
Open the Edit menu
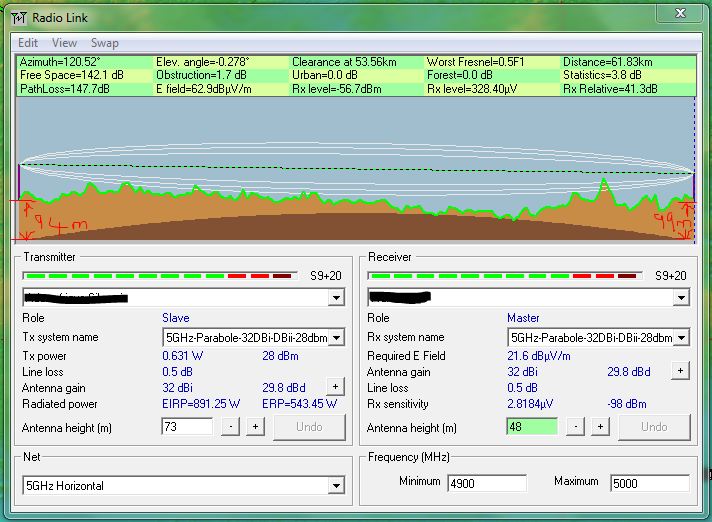28,43
